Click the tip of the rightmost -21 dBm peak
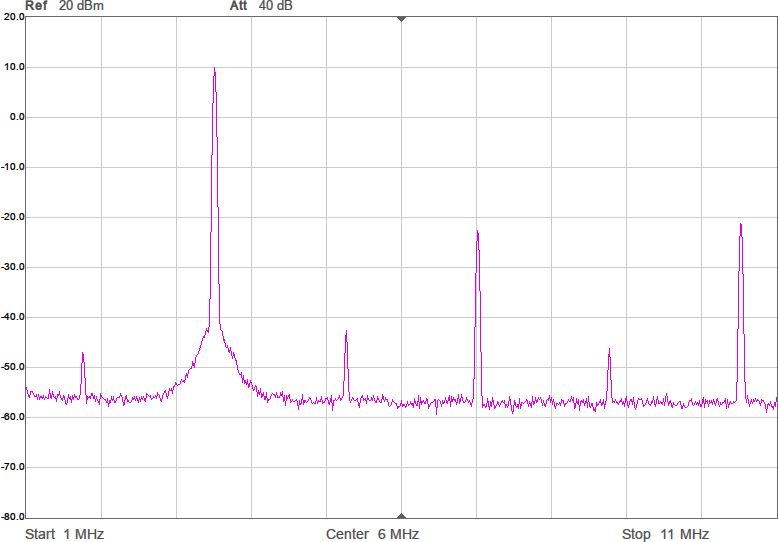This screenshot has width=778, height=542. 741,224
